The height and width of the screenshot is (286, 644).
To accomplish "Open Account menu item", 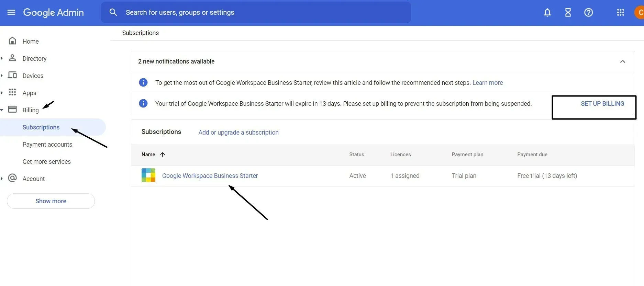I will pyautogui.click(x=34, y=179).
